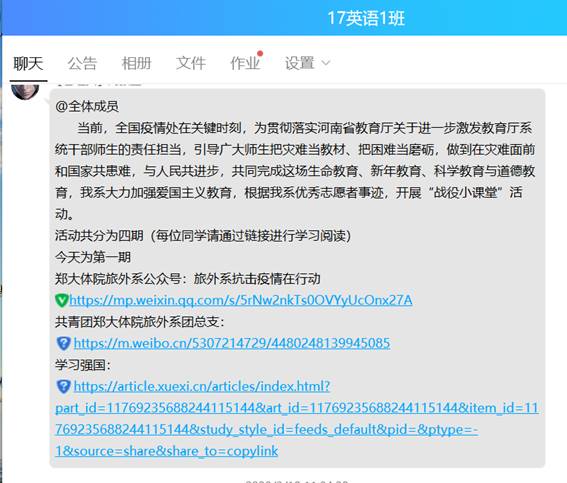This screenshot has height=483, width=567.
Task: Click the green verified shield icon
Action: pos(61,300)
